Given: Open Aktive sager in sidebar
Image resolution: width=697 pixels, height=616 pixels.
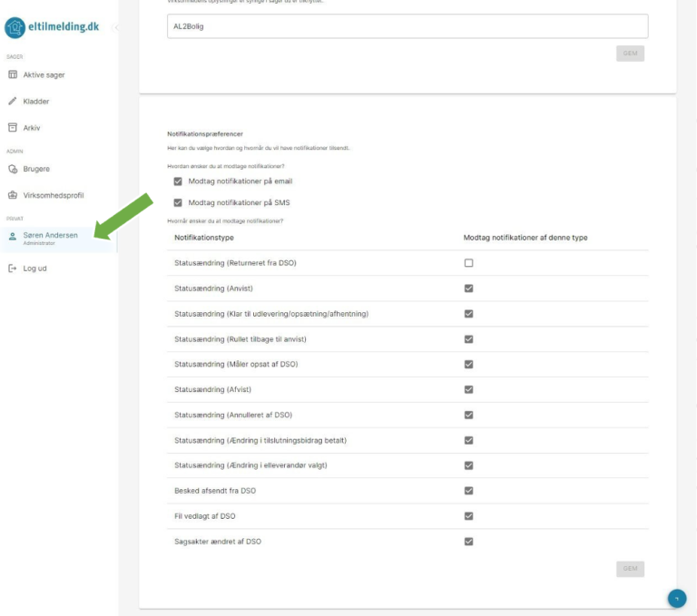Looking at the screenshot, I should [44, 74].
